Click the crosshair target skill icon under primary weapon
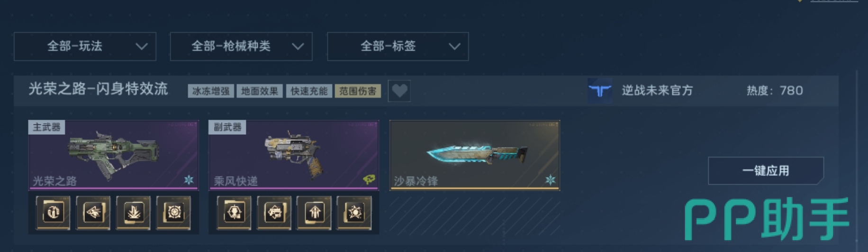The height and width of the screenshot is (252, 868). point(174,213)
